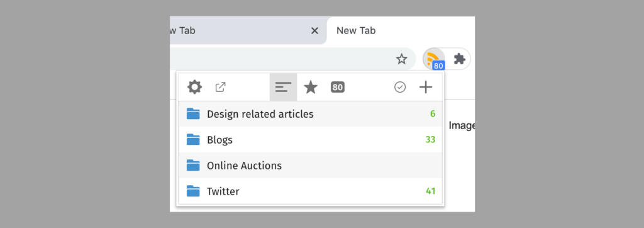Expand the Online Auctions folder

tap(311, 166)
